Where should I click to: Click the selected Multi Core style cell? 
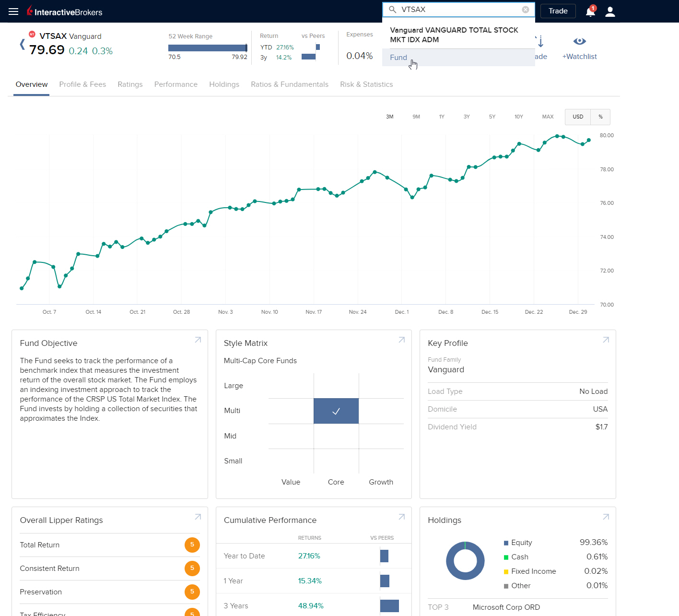(x=336, y=411)
